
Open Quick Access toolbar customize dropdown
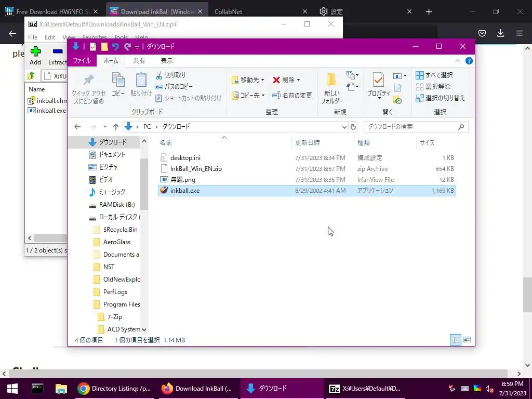137,47
